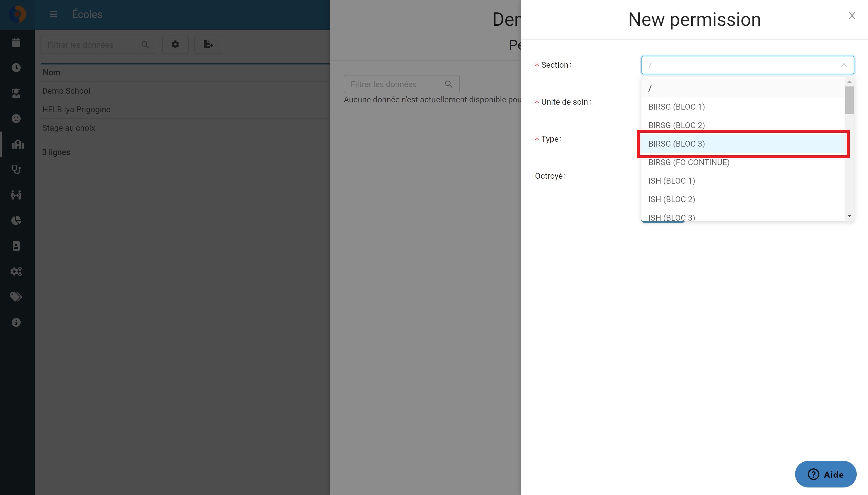Select the '/' option in the list
The height and width of the screenshot is (495, 868).
pos(743,88)
